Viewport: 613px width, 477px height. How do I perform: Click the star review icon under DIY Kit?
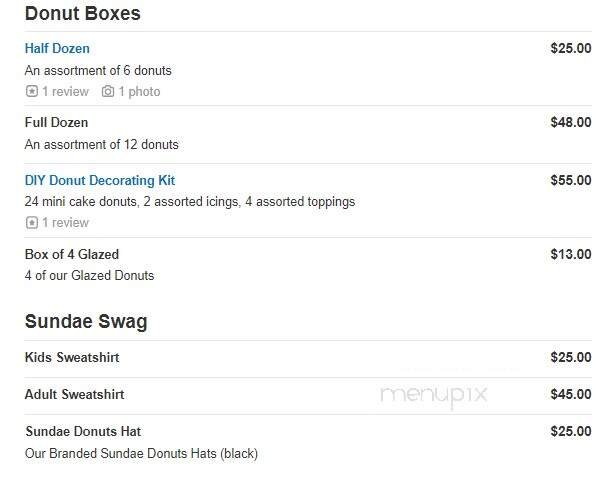coord(32,223)
